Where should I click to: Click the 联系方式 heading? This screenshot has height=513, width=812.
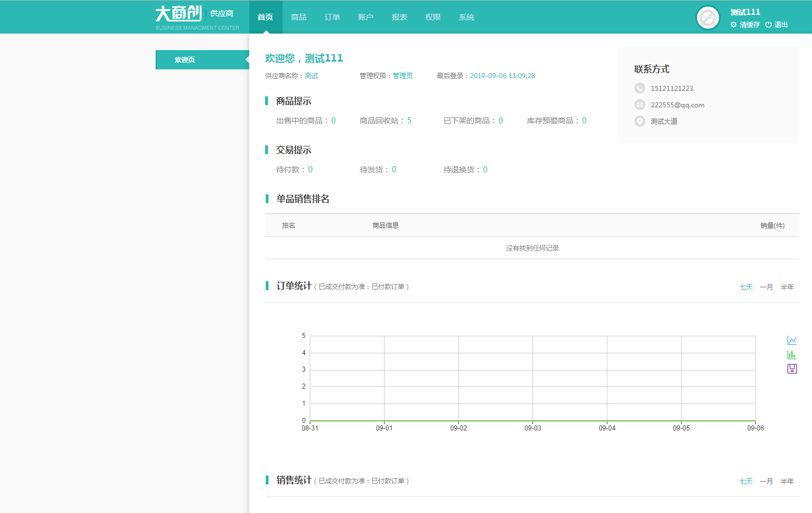[x=652, y=69]
